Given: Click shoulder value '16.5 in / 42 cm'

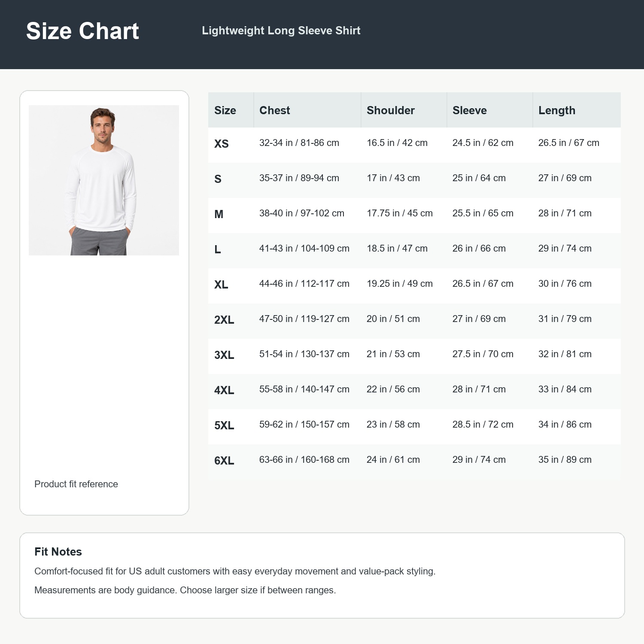Looking at the screenshot, I should tap(397, 143).
